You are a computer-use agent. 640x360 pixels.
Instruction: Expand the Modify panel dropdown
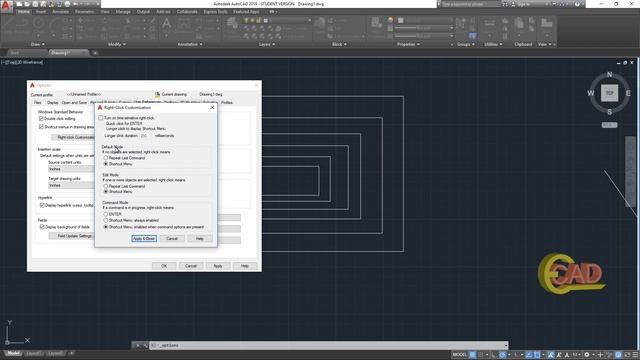coord(116,44)
